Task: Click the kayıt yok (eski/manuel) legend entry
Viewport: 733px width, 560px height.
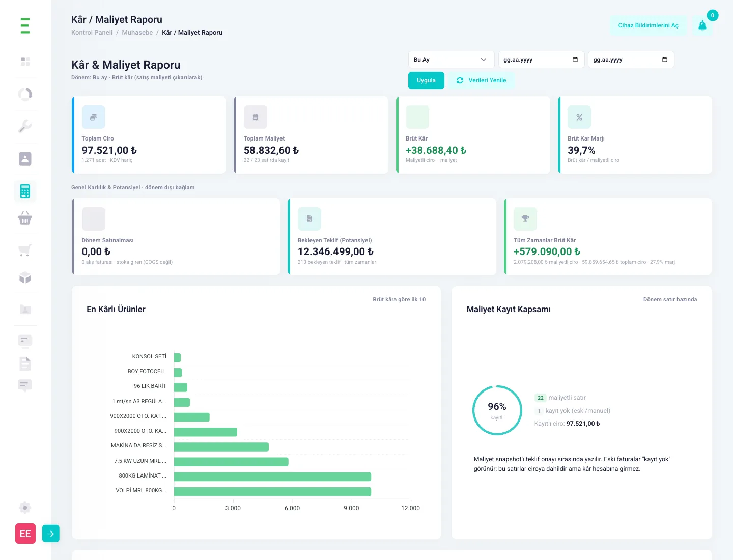Action: [x=572, y=411]
